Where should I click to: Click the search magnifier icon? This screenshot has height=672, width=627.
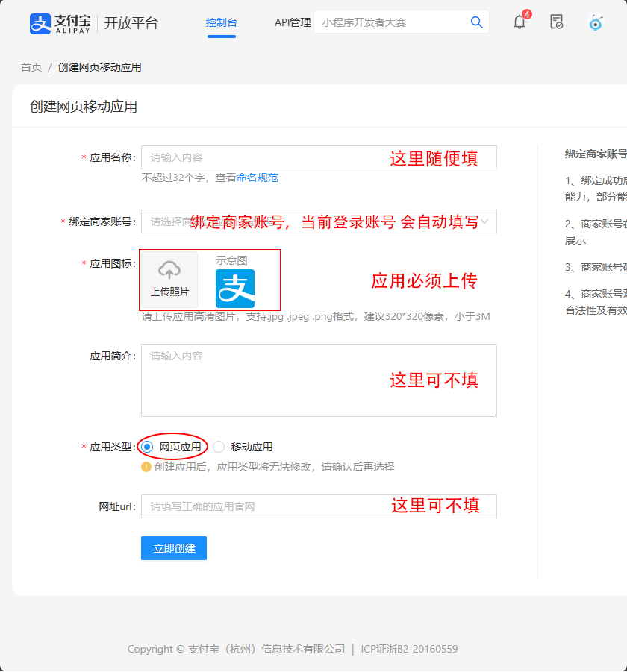(476, 22)
